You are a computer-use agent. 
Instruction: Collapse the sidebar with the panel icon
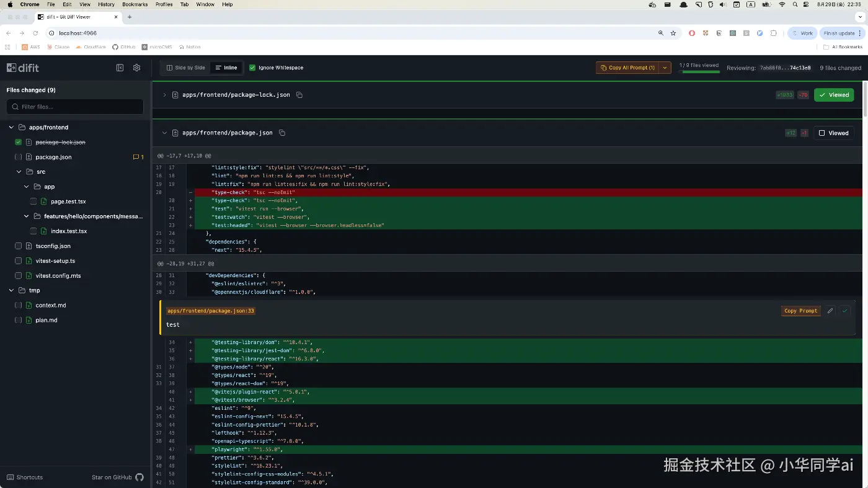(120, 68)
